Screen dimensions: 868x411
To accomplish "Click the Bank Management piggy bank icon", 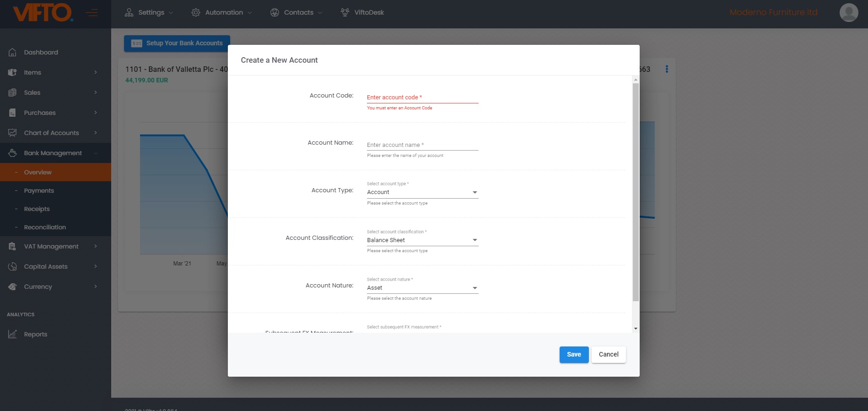I will pyautogui.click(x=12, y=153).
